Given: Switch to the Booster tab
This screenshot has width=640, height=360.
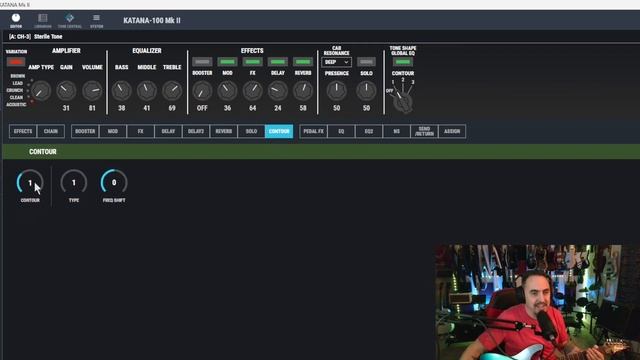Looking at the screenshot, I should point(85,131).
